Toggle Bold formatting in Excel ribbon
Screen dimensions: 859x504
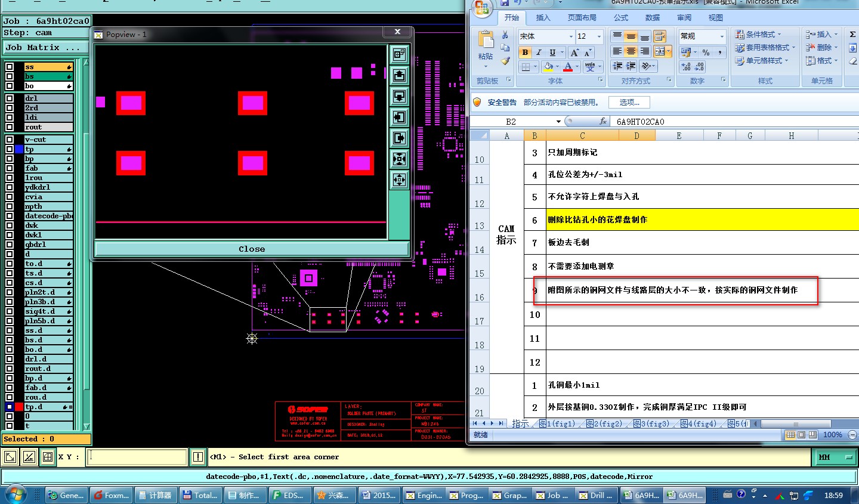pyautogui.click(x=525, y=52)
